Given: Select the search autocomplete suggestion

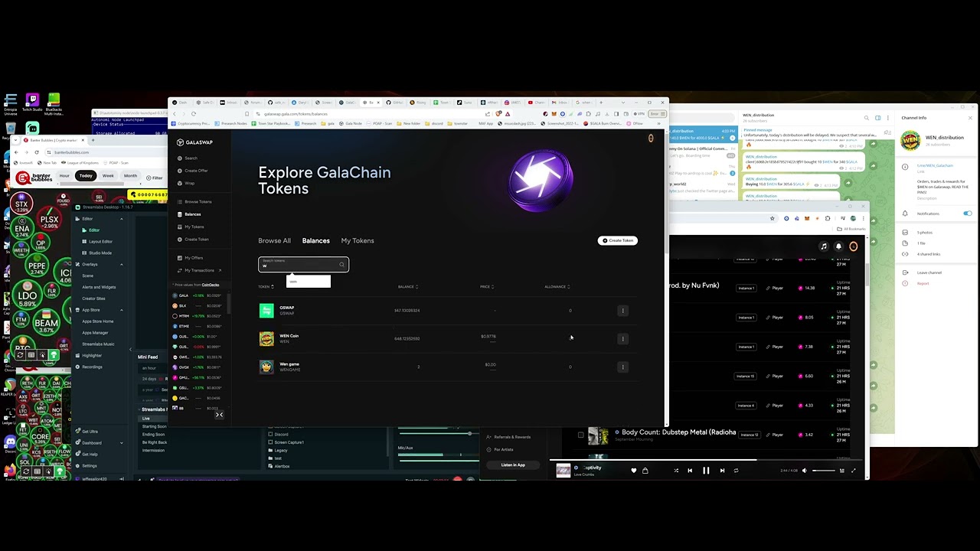Looking at the screenshot, I should coord(309,282).
